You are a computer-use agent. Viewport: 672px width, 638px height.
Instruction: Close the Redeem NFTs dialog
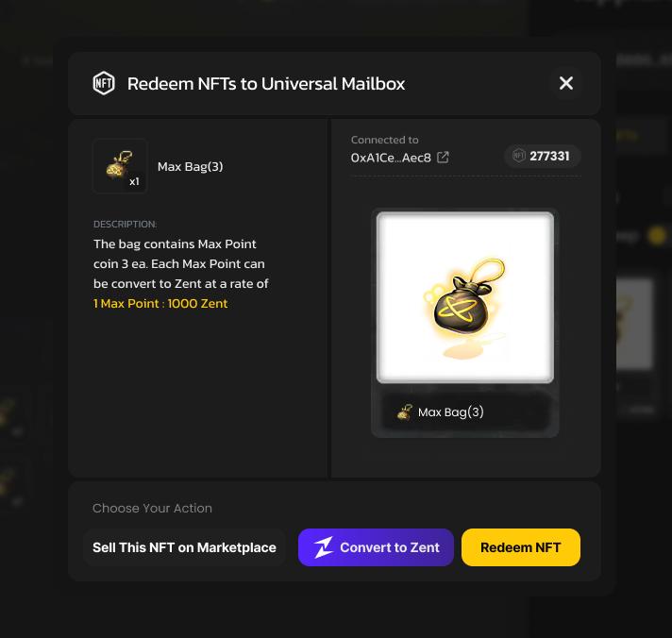coord(566,83)
